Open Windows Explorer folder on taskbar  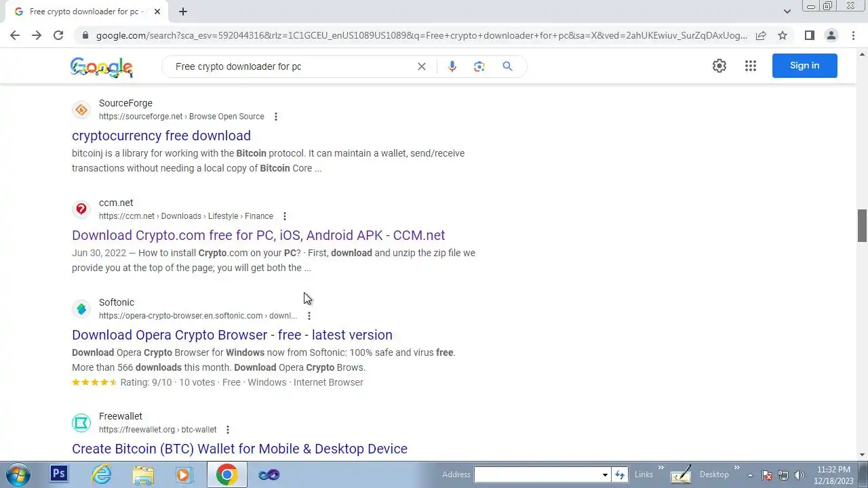click(143, 474)
